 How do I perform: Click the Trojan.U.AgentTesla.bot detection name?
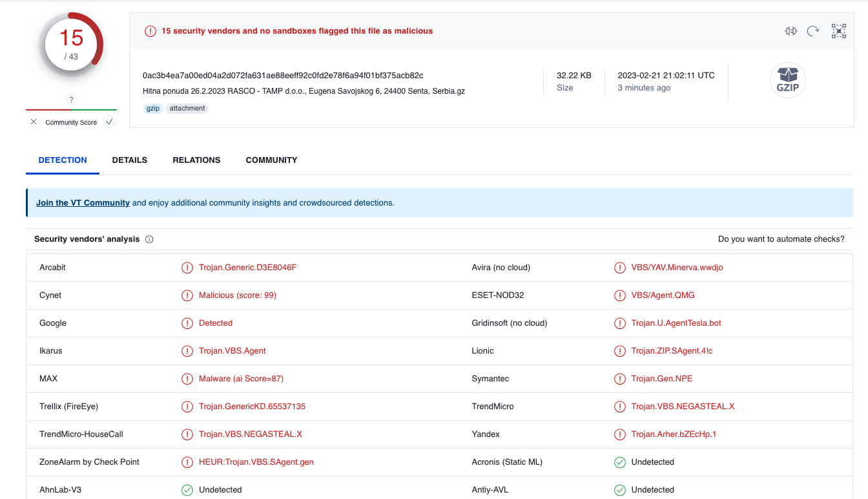click(676, 323)
